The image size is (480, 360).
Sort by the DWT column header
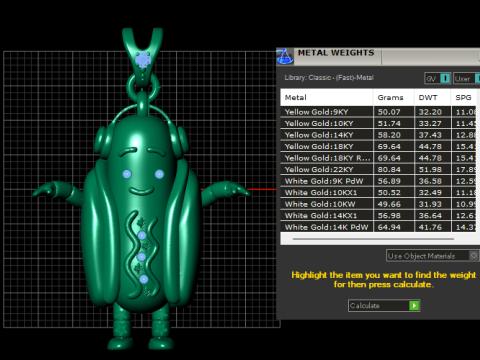pos(432,98)
